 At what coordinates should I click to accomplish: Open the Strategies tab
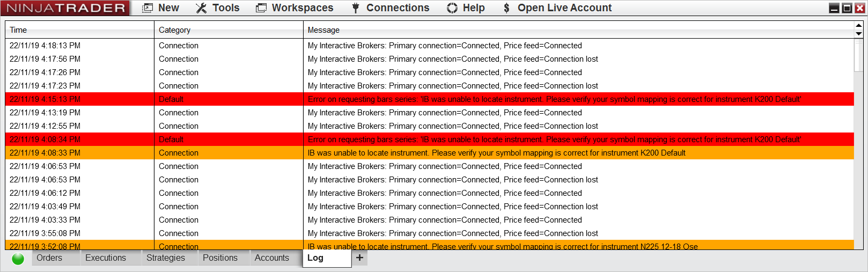point(166,258)
